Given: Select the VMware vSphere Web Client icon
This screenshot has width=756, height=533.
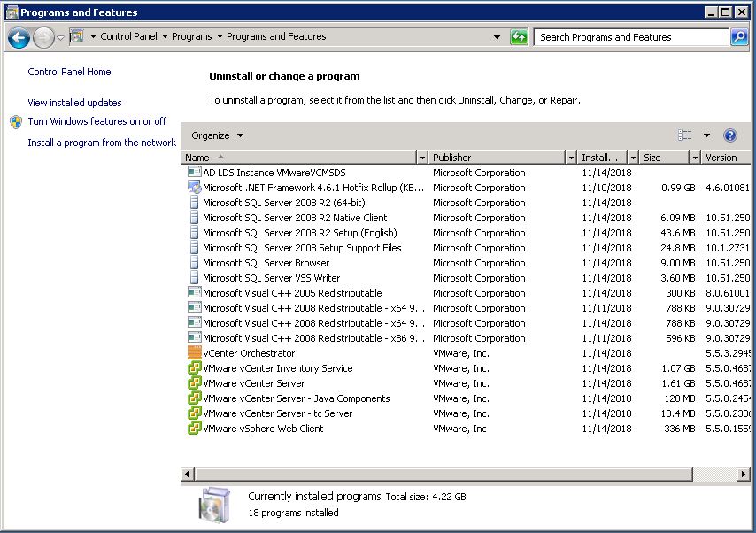Looking at the screenshot, I should pyautogui.click(x=195, y=429).
